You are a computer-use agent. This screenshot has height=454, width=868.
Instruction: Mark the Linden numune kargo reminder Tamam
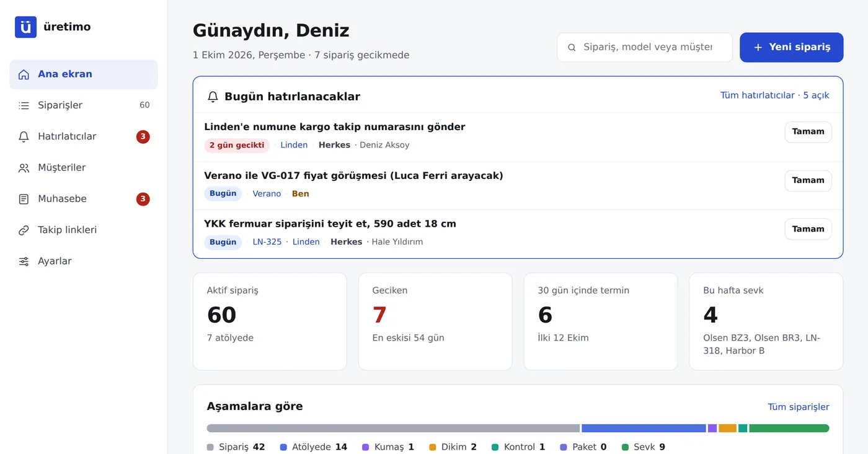808,132
